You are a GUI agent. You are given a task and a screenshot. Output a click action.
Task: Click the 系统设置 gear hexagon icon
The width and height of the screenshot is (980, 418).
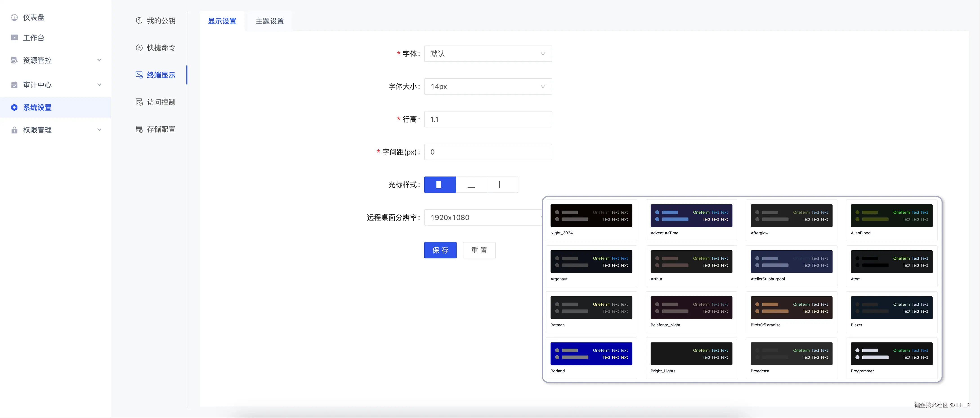(x=14, y=108)
